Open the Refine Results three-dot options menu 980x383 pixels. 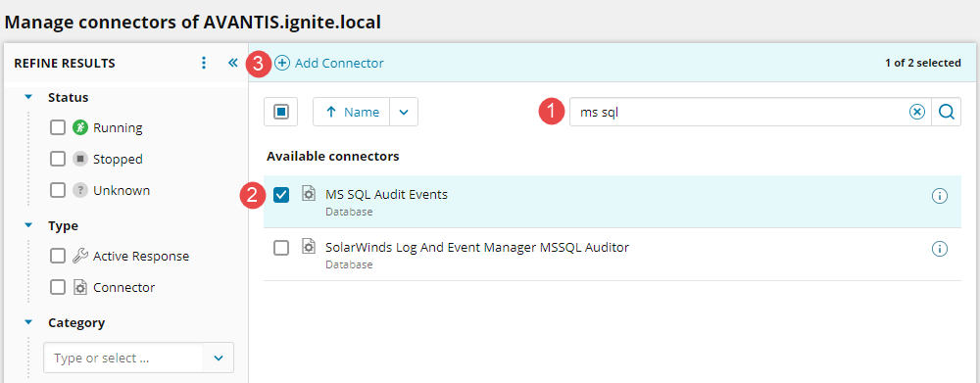click(x=203, y=63)
